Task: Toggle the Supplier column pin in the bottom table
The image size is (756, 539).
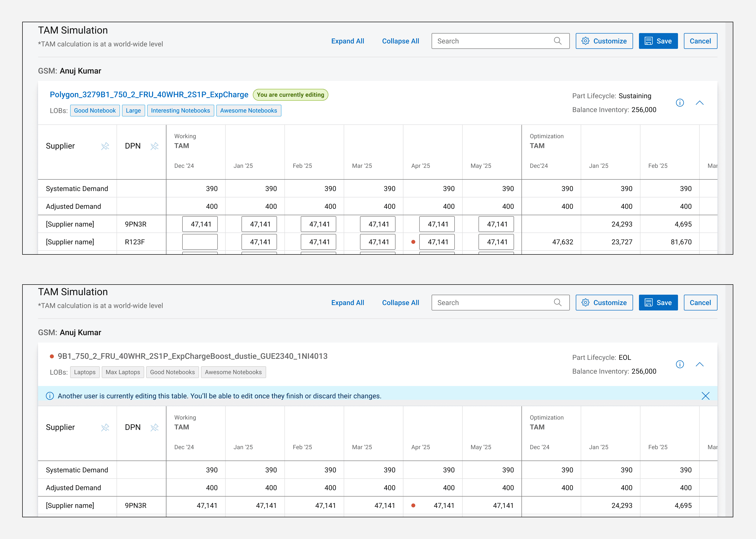Action: click(x=105, y=427)
